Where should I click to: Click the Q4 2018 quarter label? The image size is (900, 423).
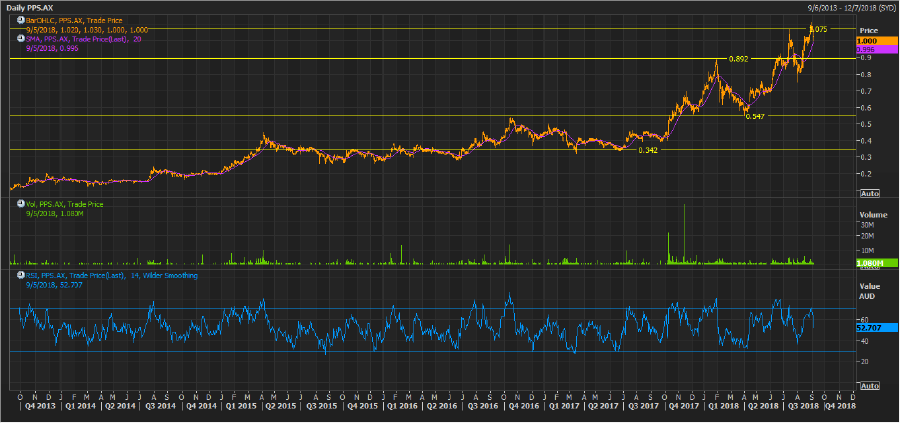coord(840,405)
